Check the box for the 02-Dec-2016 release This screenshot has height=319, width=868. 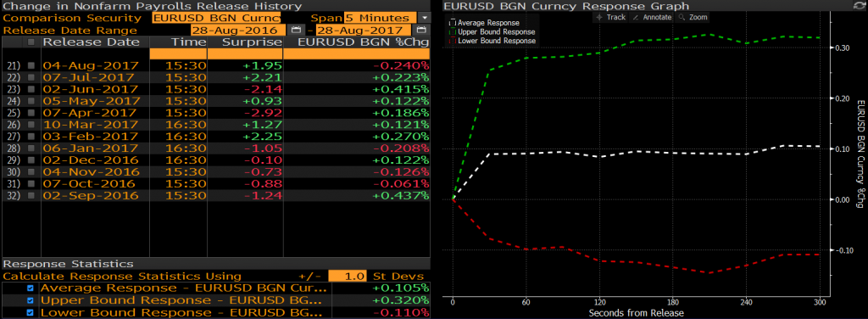(31, 160)
